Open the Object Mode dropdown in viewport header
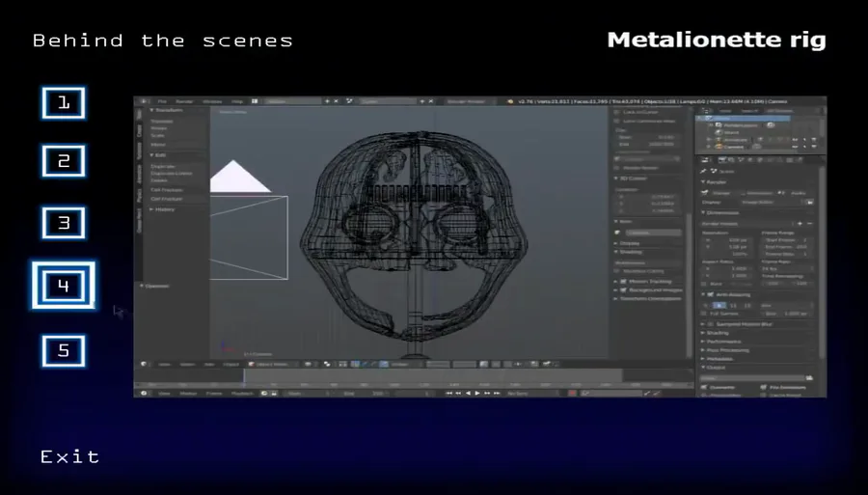The height and width of the screenshot is (495, 868). click(x=272, y=364)
